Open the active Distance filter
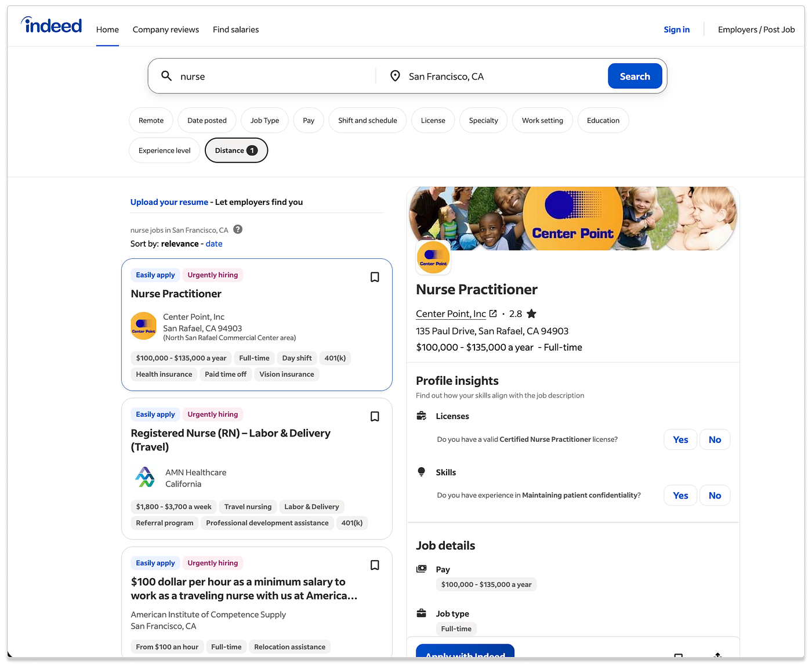Screen dimensions: 812x664 236,150
